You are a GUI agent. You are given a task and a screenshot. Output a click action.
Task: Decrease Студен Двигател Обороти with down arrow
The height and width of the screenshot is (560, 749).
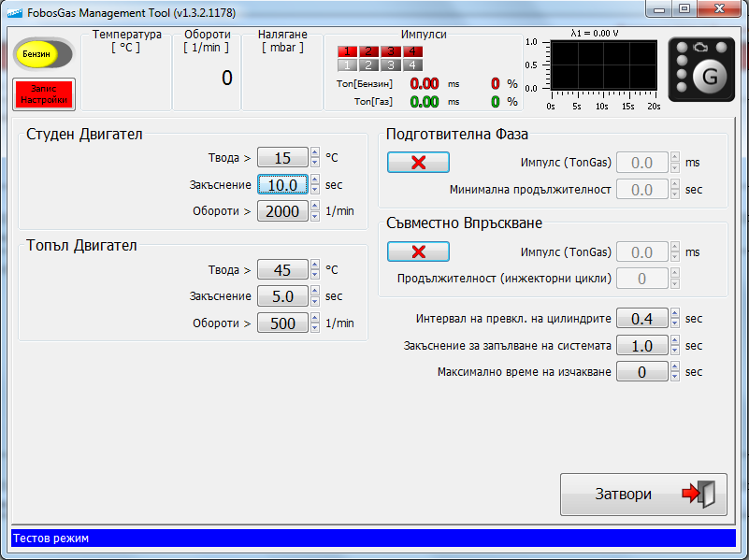coord(315,216)
